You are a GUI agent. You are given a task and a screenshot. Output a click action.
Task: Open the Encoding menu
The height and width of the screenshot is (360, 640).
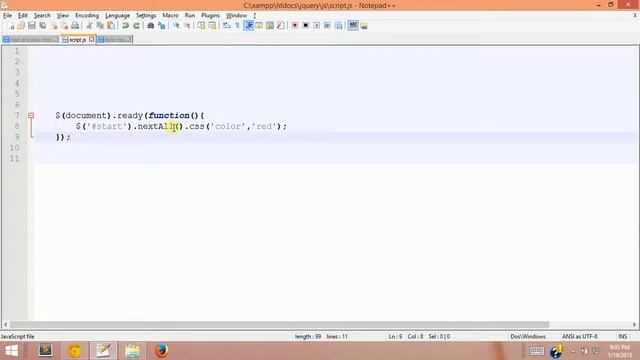pyautogui.click(x=87, y=16)
